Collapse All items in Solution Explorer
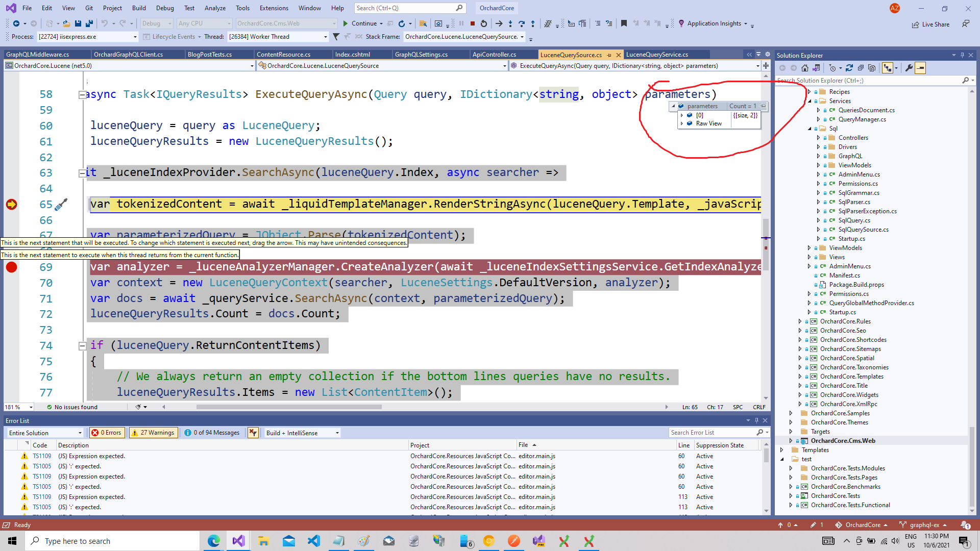The image size is (980, 551). coord(861,68)
